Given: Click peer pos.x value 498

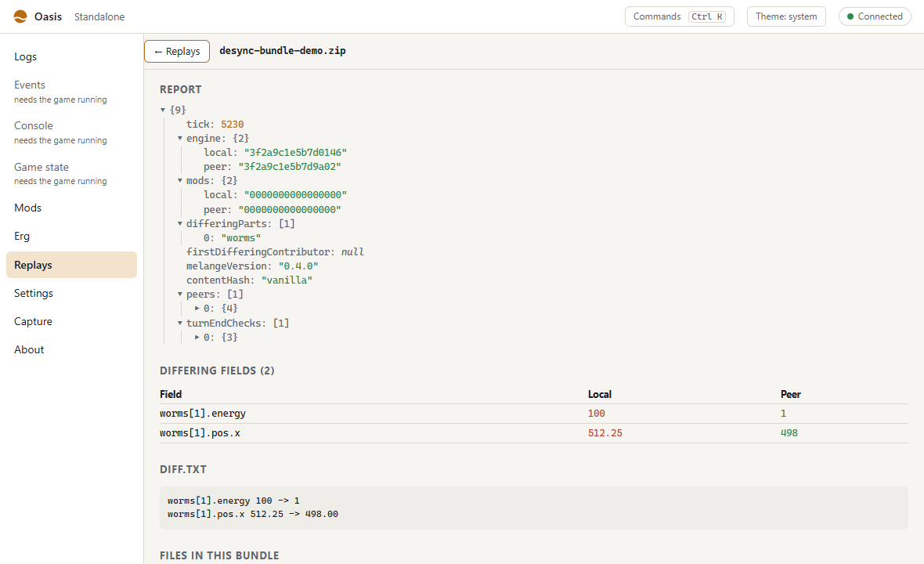Looking at the screenshot, I should coord(789,433).
